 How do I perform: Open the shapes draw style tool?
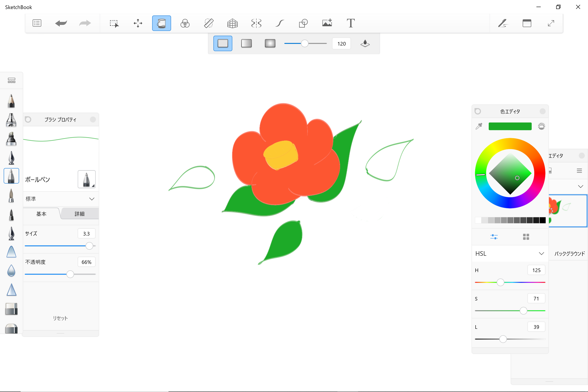[303, 23]
